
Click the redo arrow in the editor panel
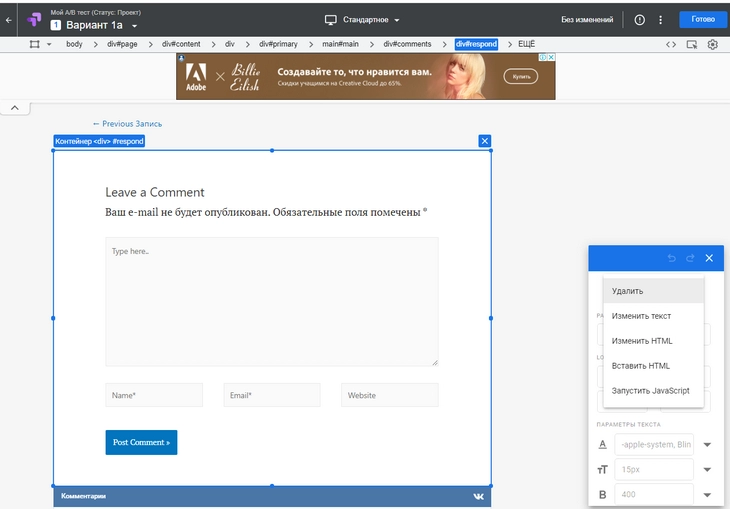click(x=690, y=258)
